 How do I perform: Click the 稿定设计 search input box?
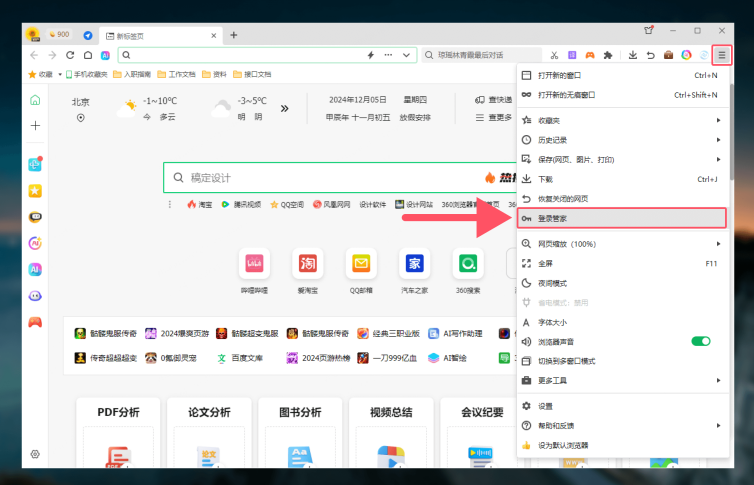320,178
